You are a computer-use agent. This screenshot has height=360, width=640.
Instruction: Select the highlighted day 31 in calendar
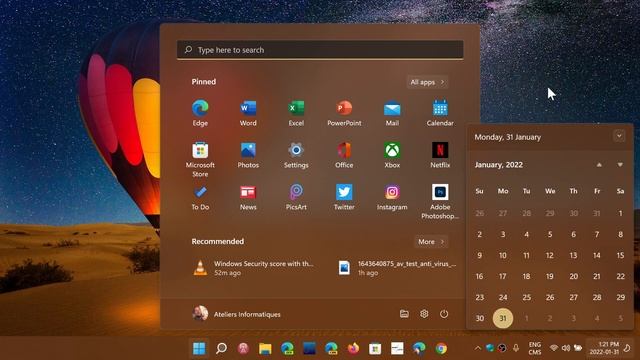[503, 318]
